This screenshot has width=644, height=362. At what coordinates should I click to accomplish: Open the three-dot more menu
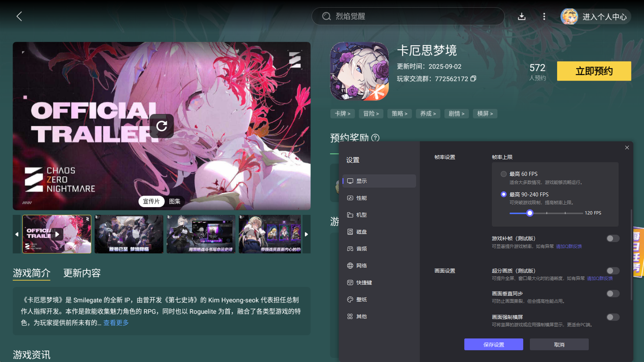click(x=544, y=16)
